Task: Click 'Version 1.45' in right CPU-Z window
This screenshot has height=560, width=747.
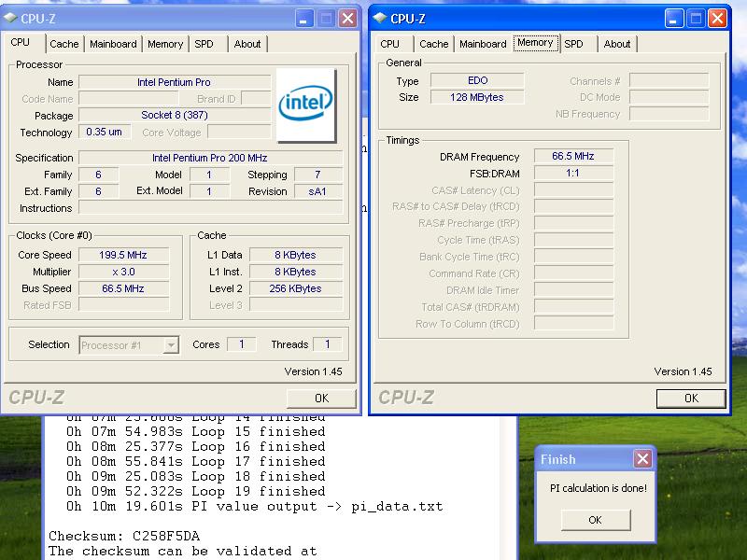Action: pyautogui.click(x=683, y=371)
